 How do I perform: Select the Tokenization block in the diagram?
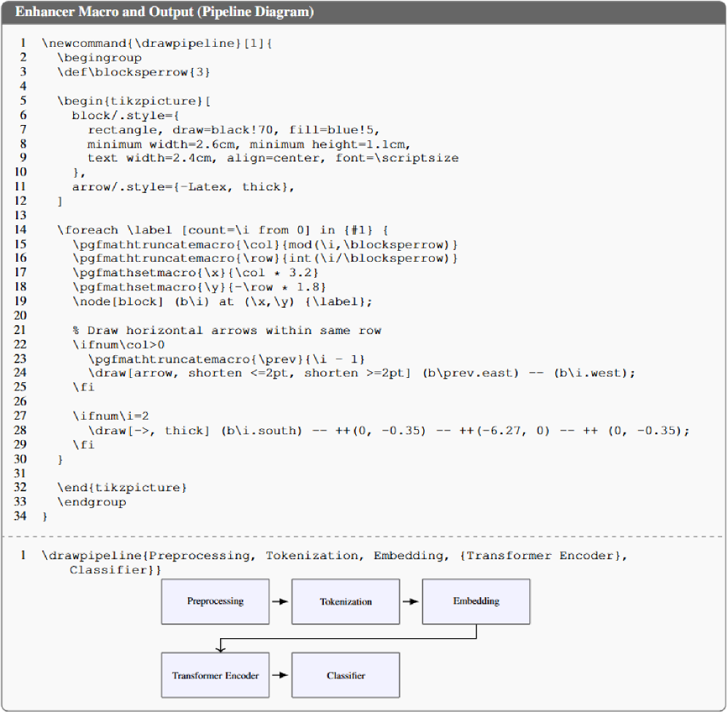[346, 602]
